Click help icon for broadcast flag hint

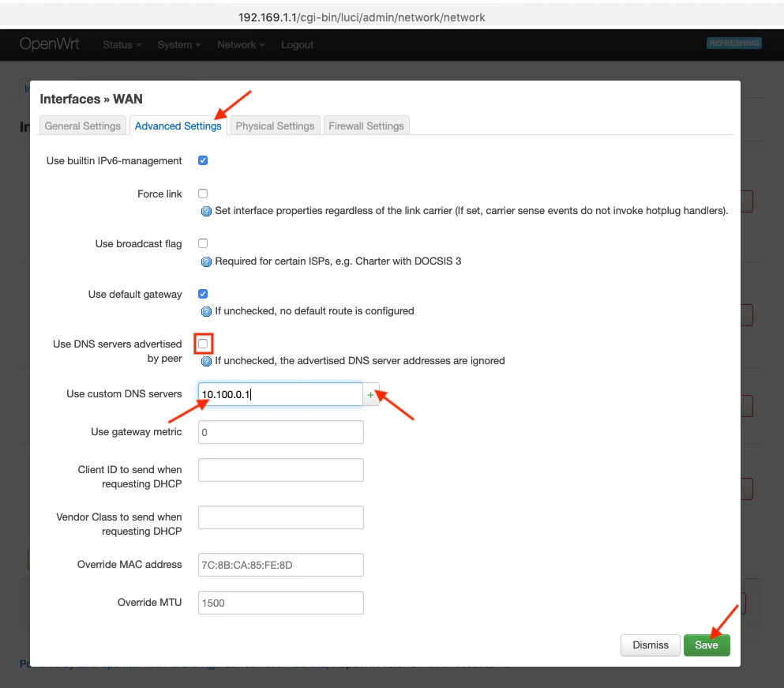207,261
